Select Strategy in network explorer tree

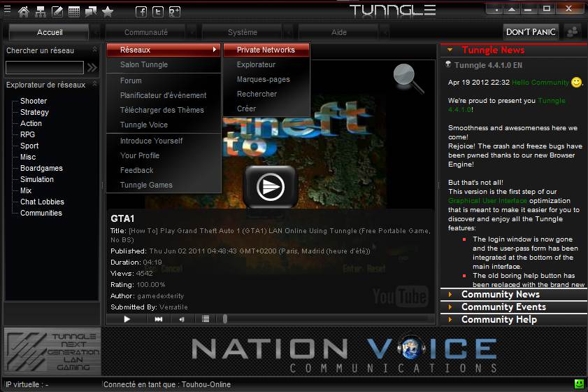click(34, 112)
